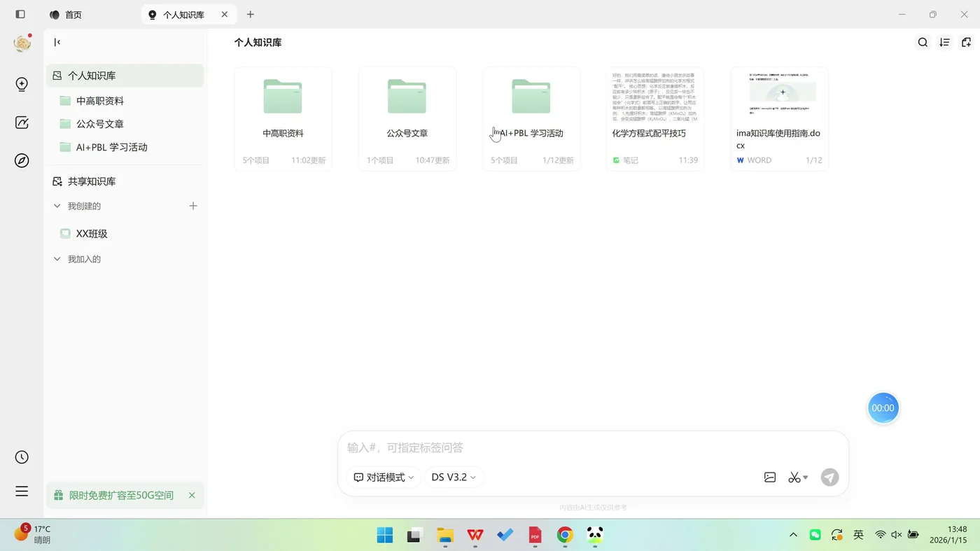Create a new shared knowledge base
The height and width of the screenshot is (551, 980).
point(193,206)
